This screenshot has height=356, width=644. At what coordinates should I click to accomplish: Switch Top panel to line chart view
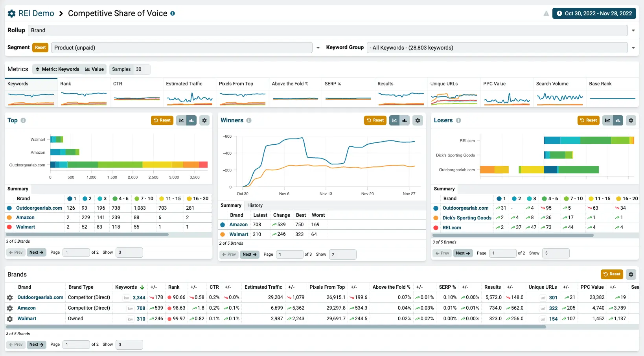click(181, 120)
